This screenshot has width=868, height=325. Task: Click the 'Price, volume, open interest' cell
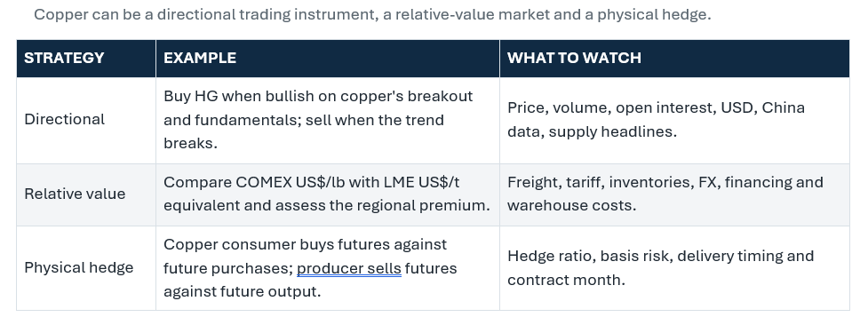click(674, 120)
